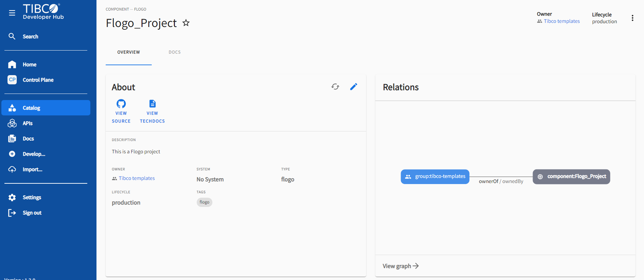Click the flogo tag chip
The image size is (644, 280).
point(205,202)
